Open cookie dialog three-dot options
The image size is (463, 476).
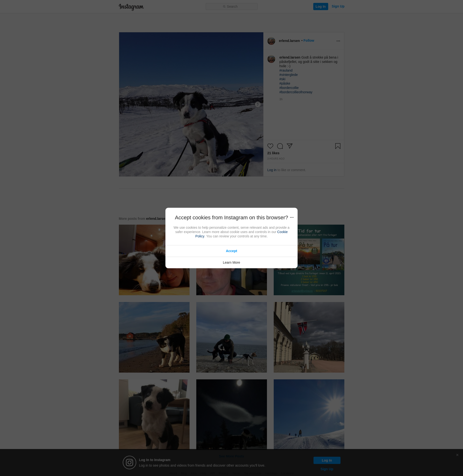(292, 217)
